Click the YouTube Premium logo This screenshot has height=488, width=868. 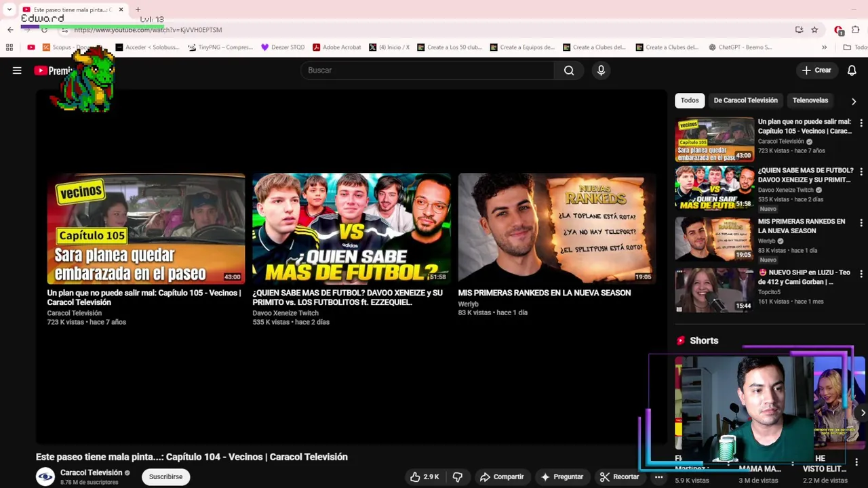54,70
